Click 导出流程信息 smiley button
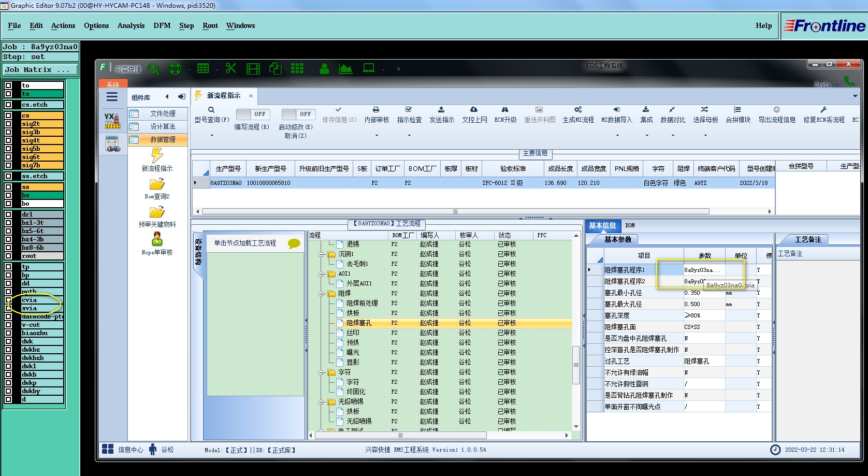This screenshot has height=476, width=868. tap(777, 115)
